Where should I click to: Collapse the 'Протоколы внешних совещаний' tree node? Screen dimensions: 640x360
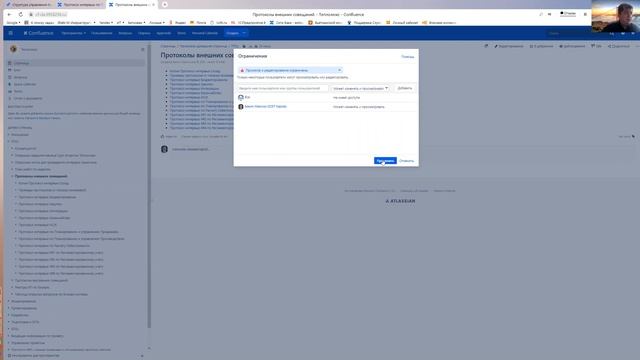pos(12,176)
